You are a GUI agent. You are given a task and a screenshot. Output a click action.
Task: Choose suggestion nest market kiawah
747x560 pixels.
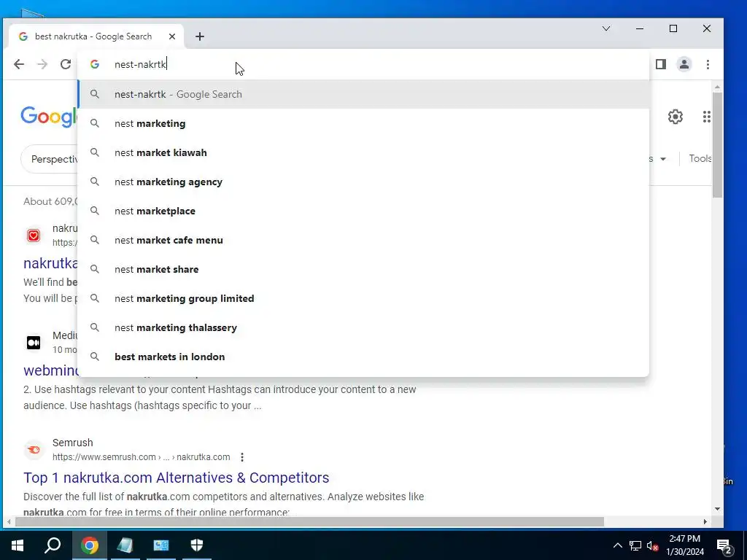pyautogui.click(x=363, y=152)
